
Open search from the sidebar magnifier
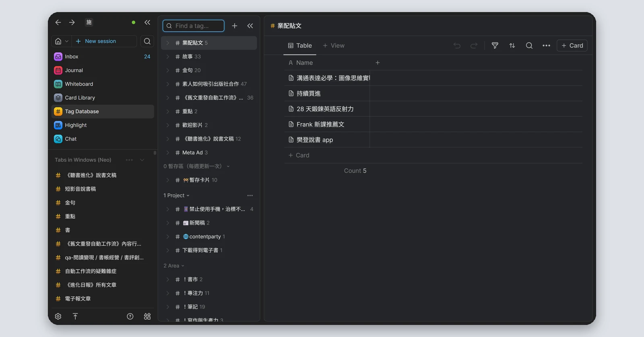pos(147,41)
